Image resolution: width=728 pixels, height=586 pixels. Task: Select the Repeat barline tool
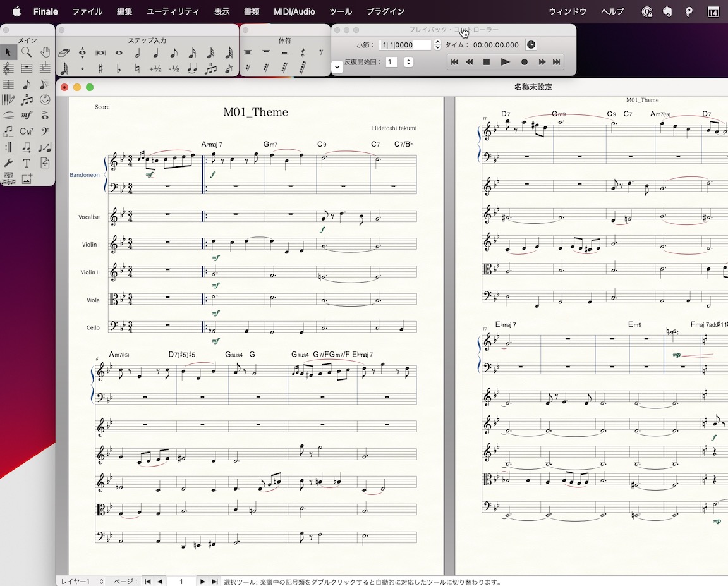click(8, 147)
